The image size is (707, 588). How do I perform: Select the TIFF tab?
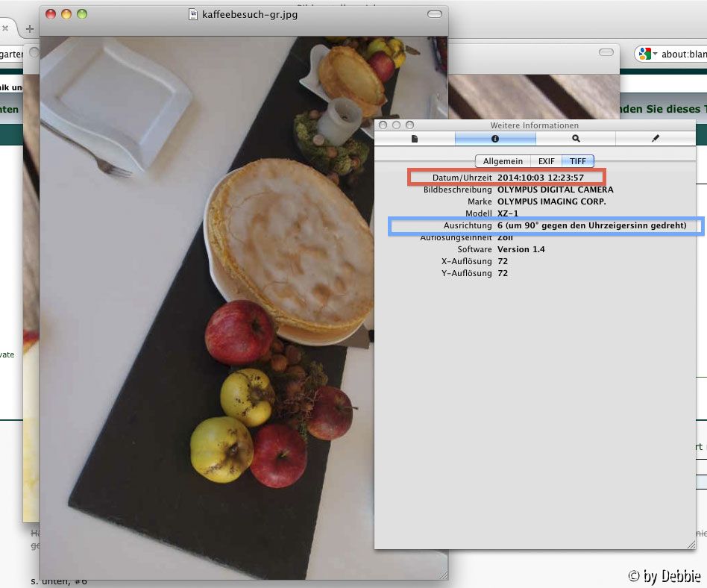(x=578, y=161)
